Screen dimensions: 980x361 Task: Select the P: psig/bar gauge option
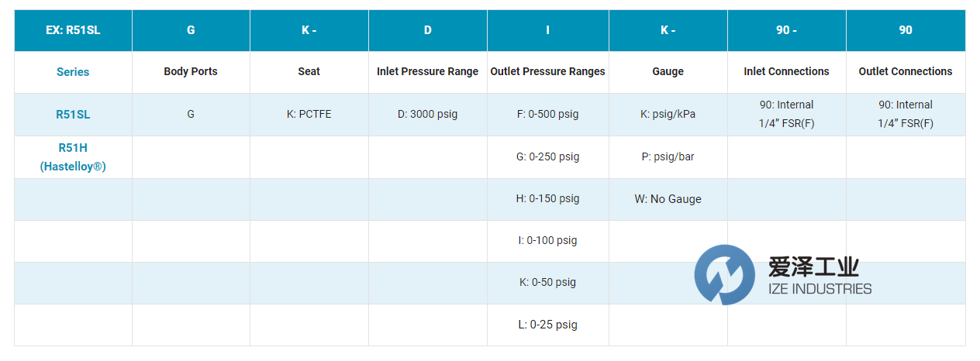(668, 156)
